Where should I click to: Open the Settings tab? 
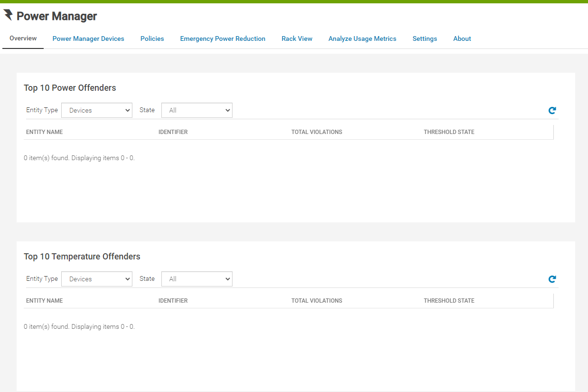(x=425, y=39)
